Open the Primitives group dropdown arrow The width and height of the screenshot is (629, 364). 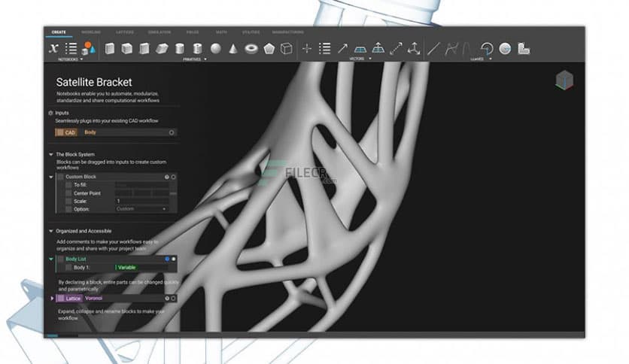(x=205, y=59)
